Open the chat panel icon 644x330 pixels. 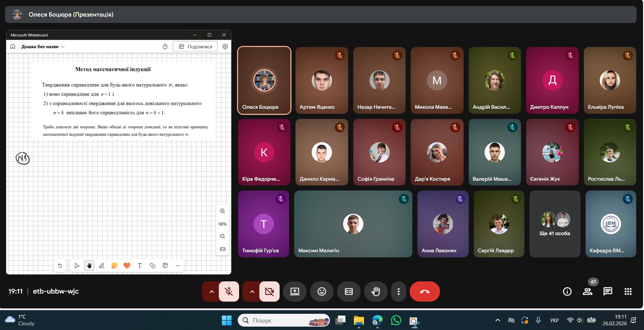click(608, 291)
